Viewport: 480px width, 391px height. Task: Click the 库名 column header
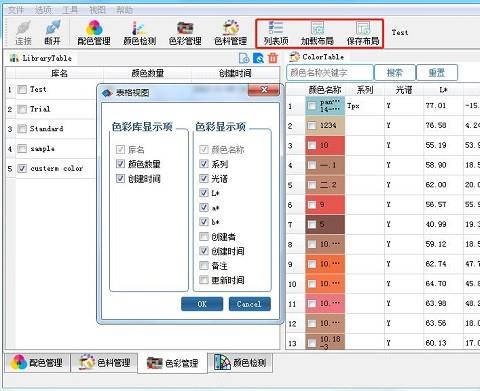(x=59, y=73)
